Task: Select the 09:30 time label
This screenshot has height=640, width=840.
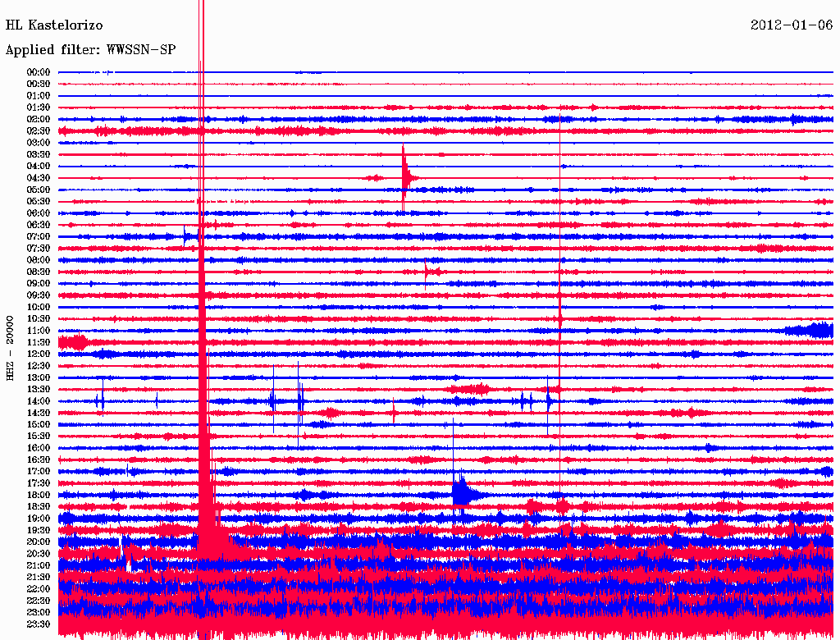Action: (39, 295)
